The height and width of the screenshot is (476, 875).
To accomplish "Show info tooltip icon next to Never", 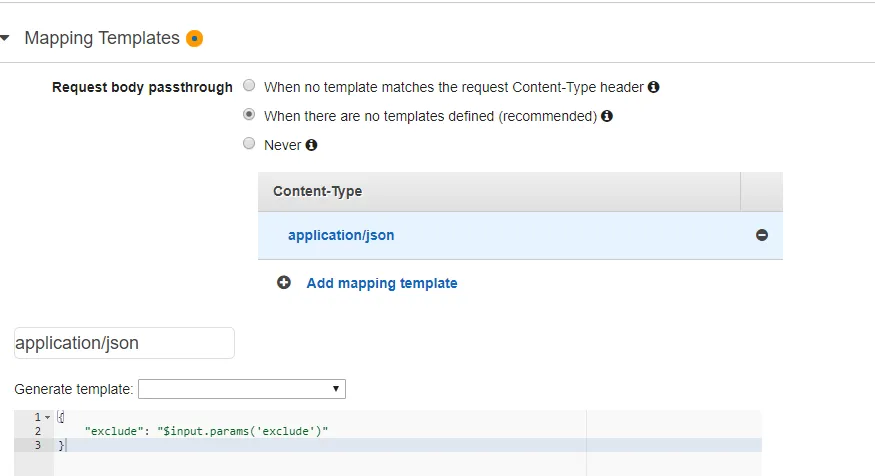I will pos(311,145).
